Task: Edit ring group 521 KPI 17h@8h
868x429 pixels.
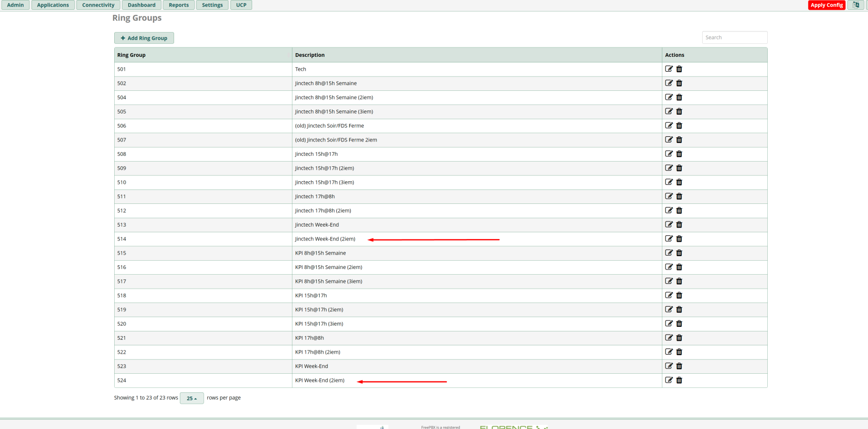Action: point(669,338)
